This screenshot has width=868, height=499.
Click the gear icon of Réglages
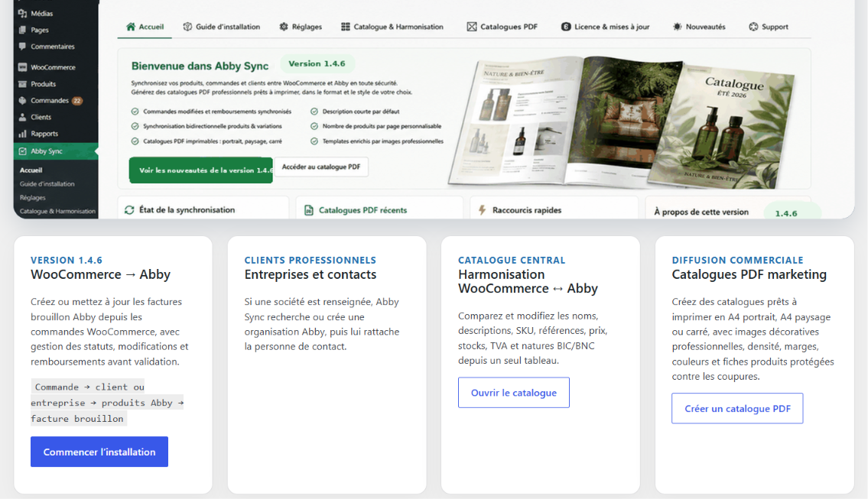click(284, 27)
